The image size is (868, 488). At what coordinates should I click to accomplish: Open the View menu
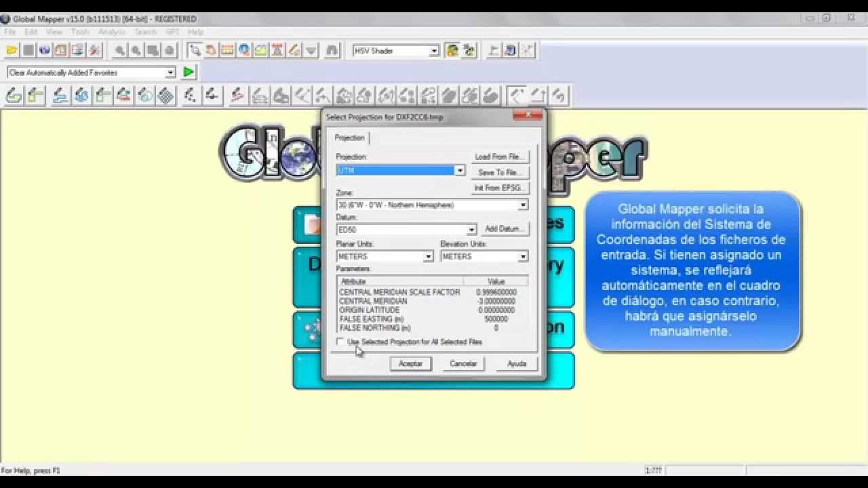click(54, 32)
